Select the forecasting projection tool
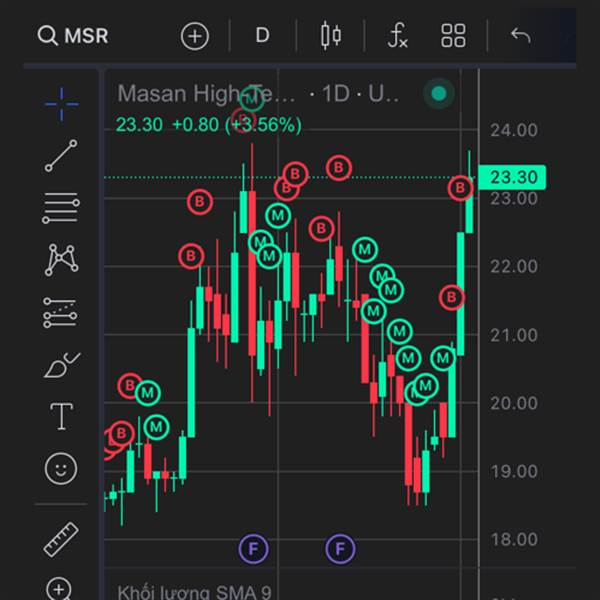The width and height of the screenshot is (600, 600). point(60,313)
